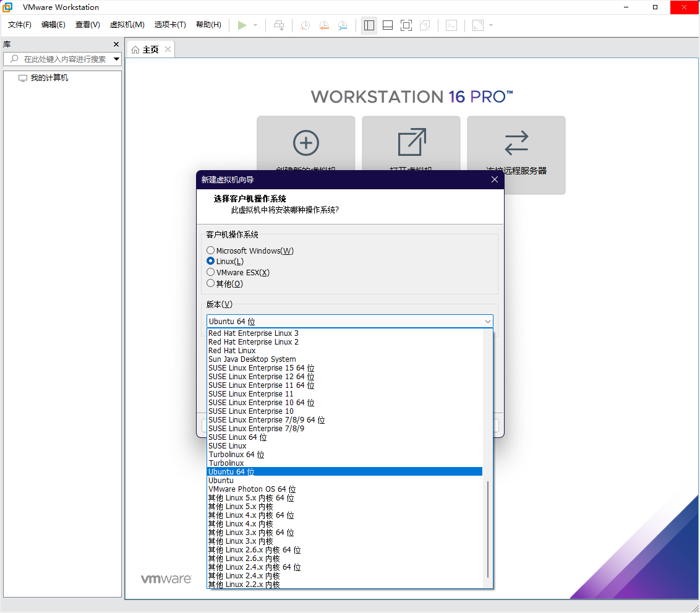Image resolution: width=700 pixels, height=613 pixels.
Task: Open the library search filter dropdown arrow
Action: coord(116,59)
